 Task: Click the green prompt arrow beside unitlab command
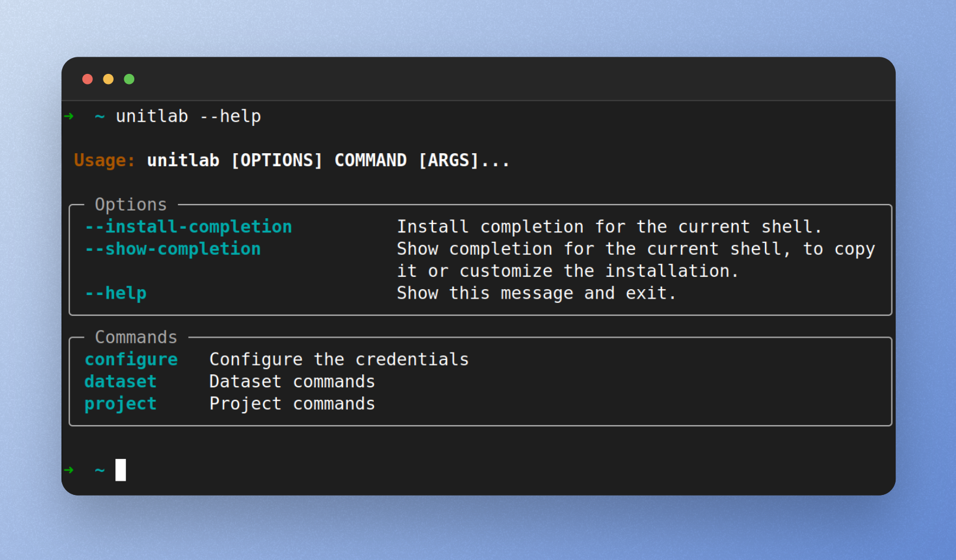(69, 116)
